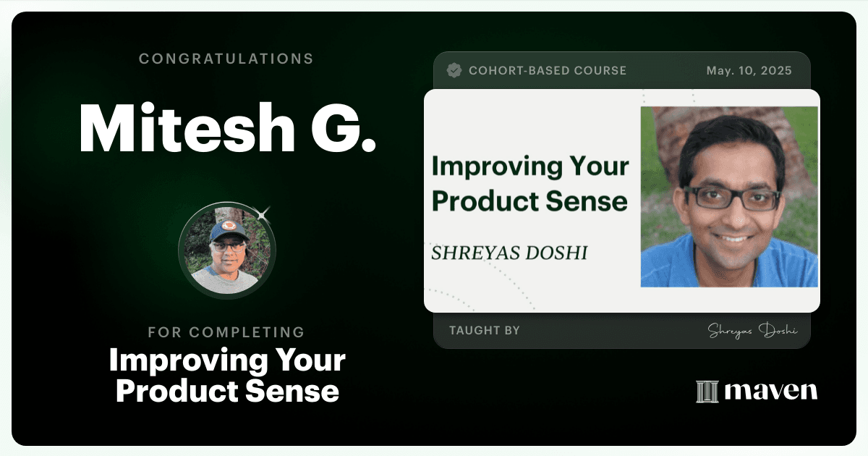Image resolution: width=868 pixels, height=456 pixels.
Task: Click the maven wordmark text
Action: (770, 392)
